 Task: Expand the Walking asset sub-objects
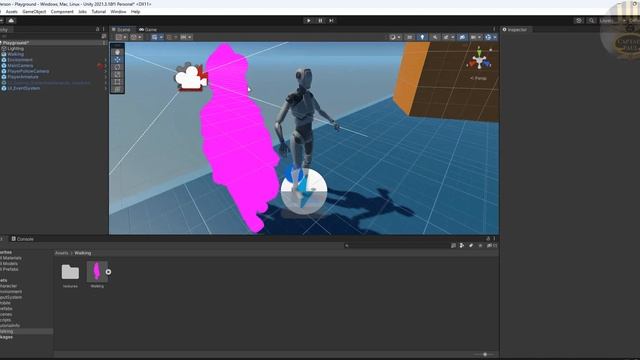(x=108, y=272)
